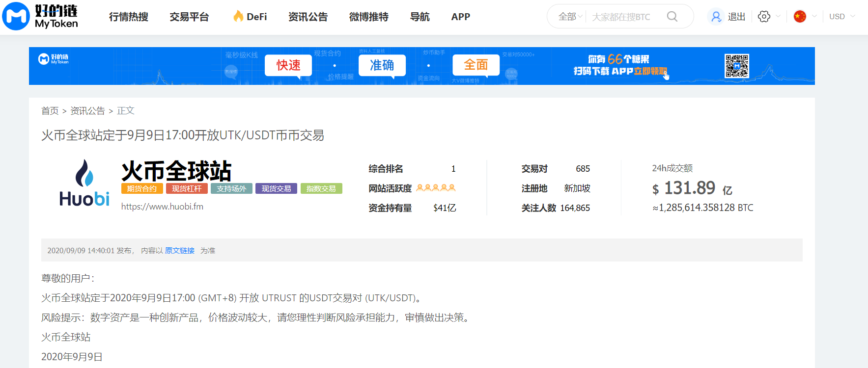Click the 支持场外 tag
The image size is (868, 368).
click(231, 188)
